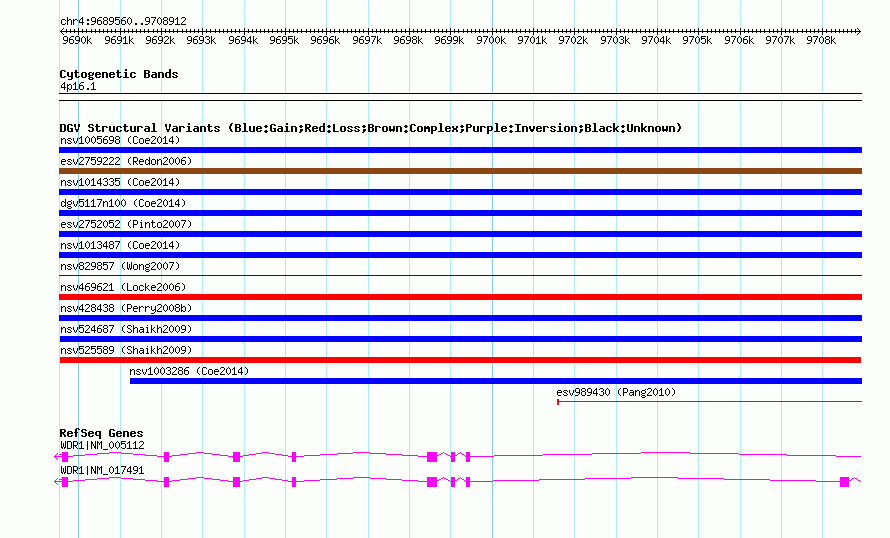Click the rightmost exon of WDR1|NM_017491
Viewport: 890px width, 538px height.
[x=845, y=482]
